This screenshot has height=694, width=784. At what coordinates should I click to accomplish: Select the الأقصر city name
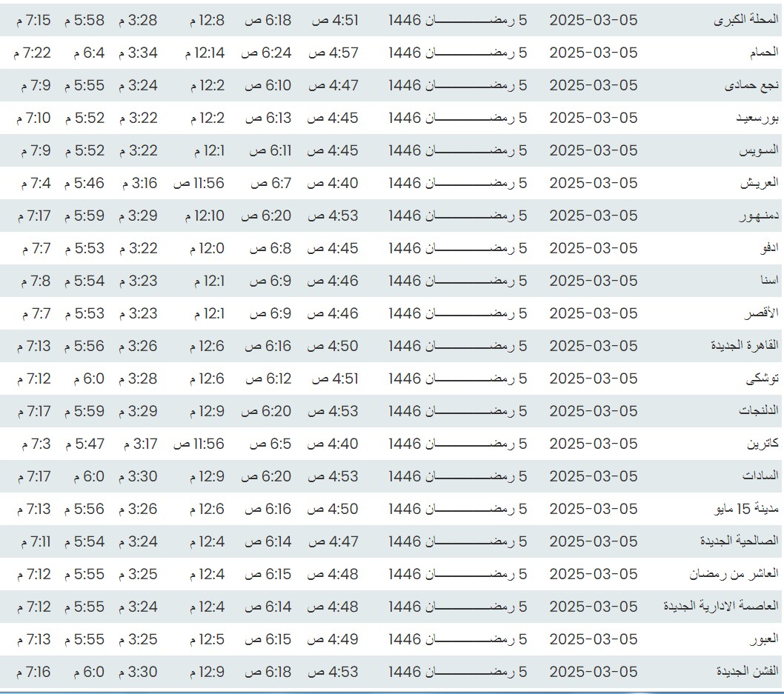pos(761,314)
